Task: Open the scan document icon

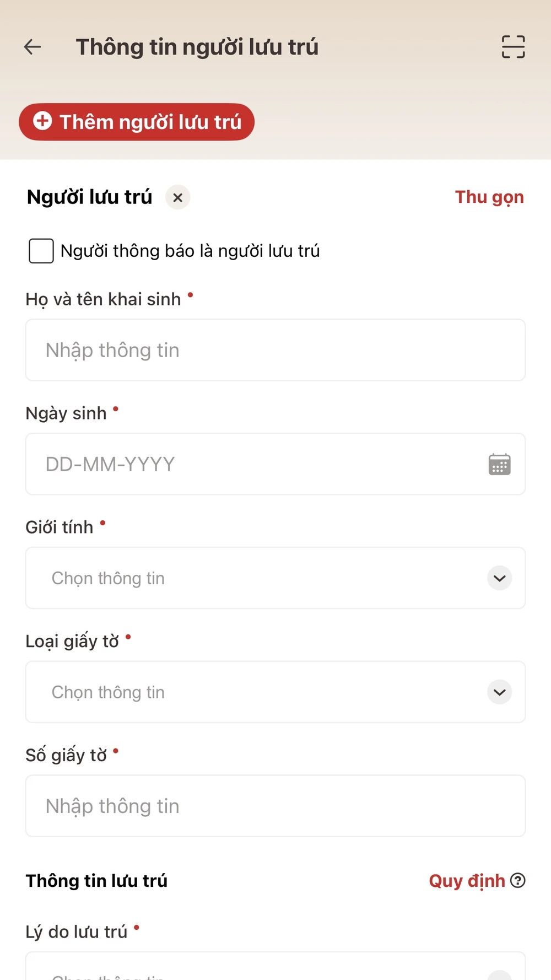Action: pyautogui.click(x=513, y=47)
